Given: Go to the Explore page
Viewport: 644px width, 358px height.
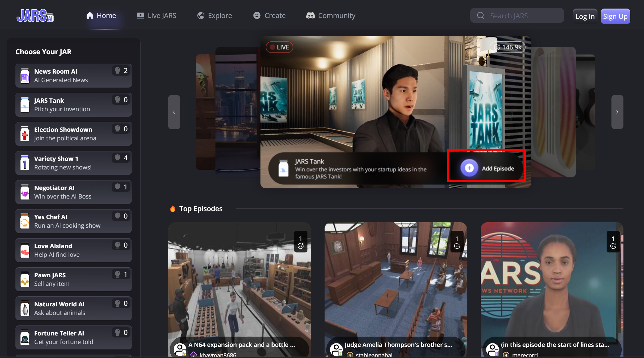Looking at the screenshot, I should 215,15.
